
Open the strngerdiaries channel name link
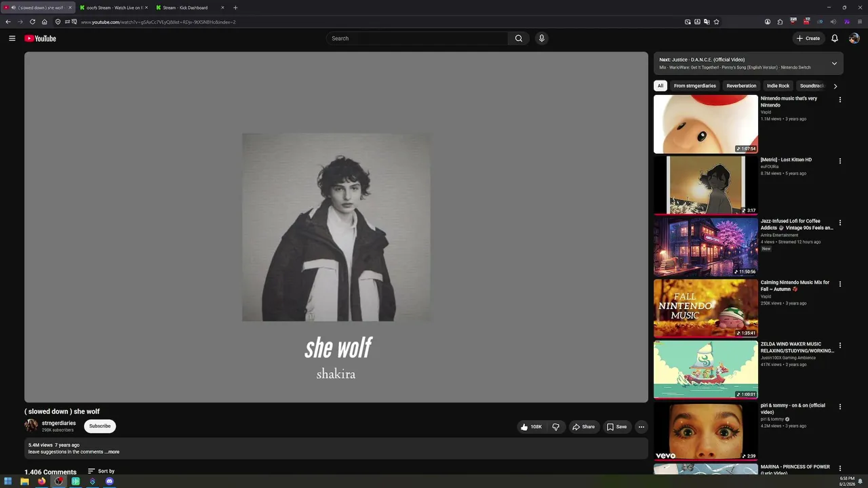tap(59, 424)
